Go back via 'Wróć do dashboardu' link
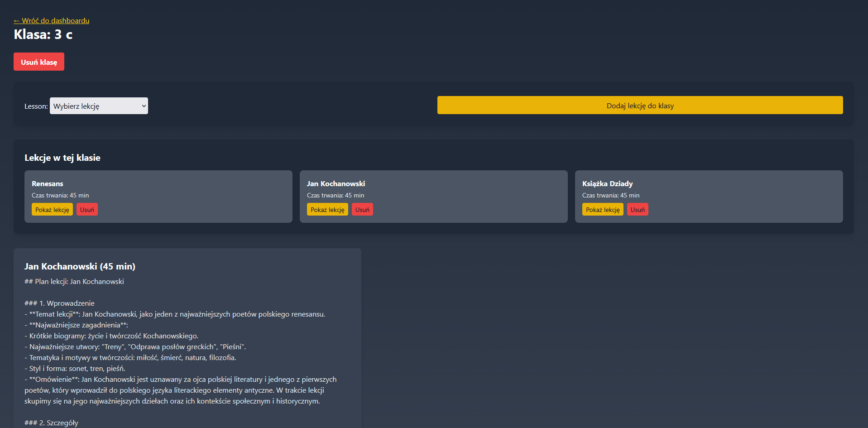 pyautogui.click(x=51, y=21)
